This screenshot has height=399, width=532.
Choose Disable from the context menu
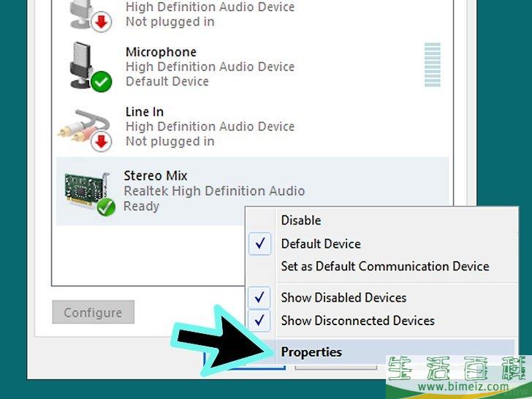tap(301, 220)
